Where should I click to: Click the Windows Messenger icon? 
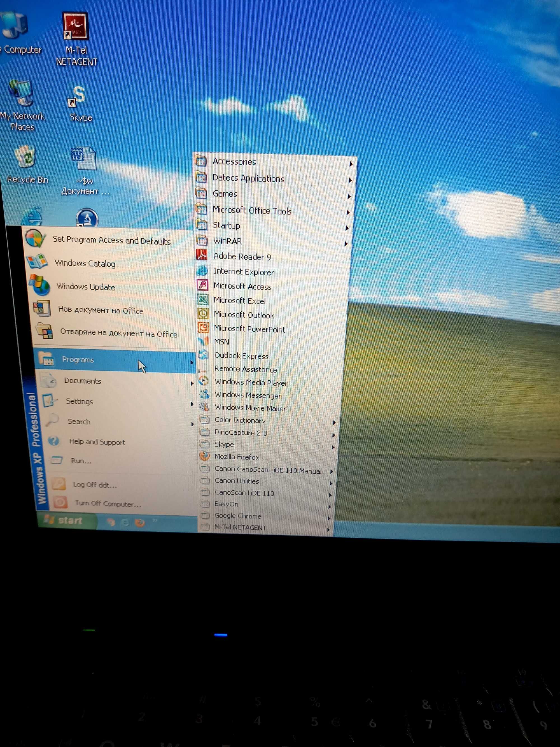click(x=204, y=394)
